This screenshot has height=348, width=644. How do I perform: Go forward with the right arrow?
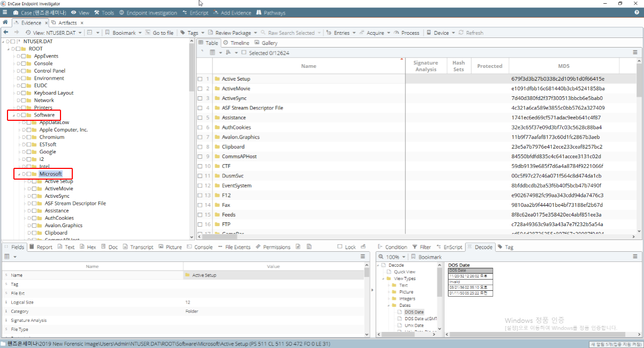coord(17,33)
